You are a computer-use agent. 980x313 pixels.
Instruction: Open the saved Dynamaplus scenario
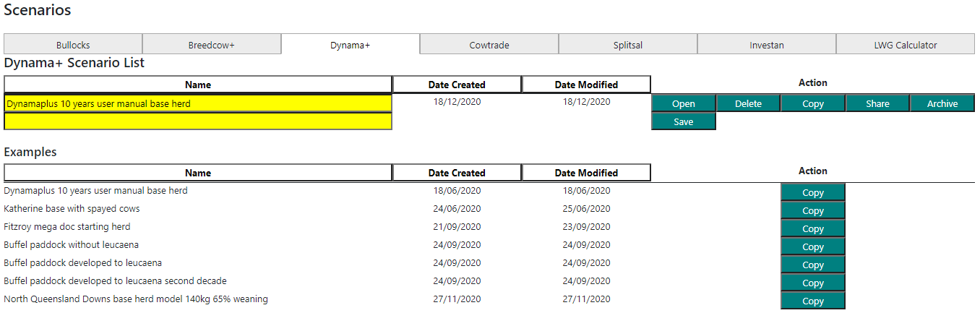(x=684, y=103)
